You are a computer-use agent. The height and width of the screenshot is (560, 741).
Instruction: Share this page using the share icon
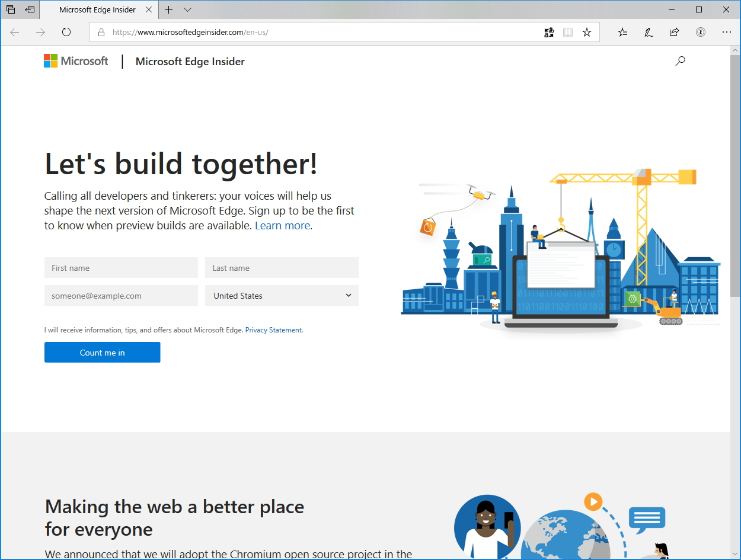674,32
